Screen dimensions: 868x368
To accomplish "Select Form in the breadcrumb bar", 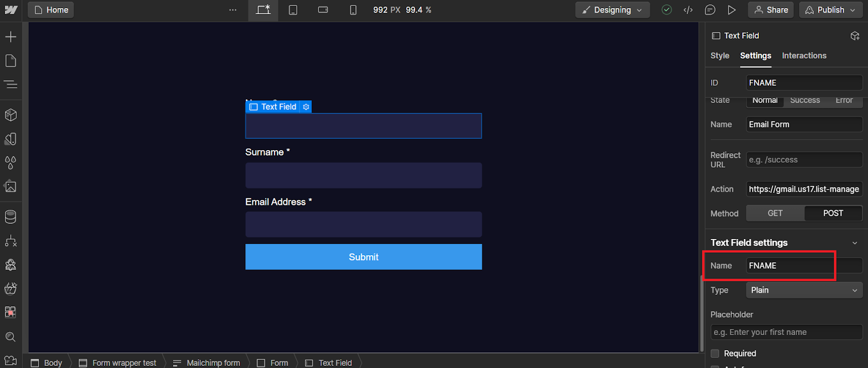I will click(x=272, y=363).
